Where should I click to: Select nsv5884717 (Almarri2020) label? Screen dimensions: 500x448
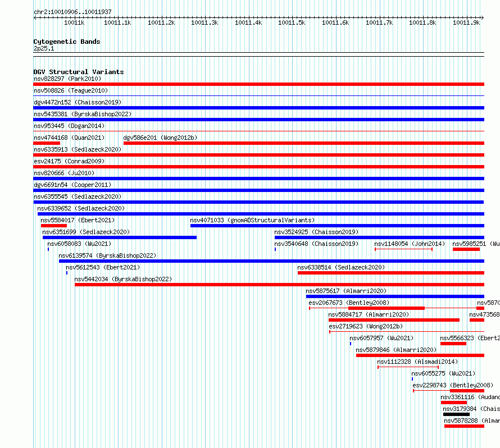click(369, 314)
